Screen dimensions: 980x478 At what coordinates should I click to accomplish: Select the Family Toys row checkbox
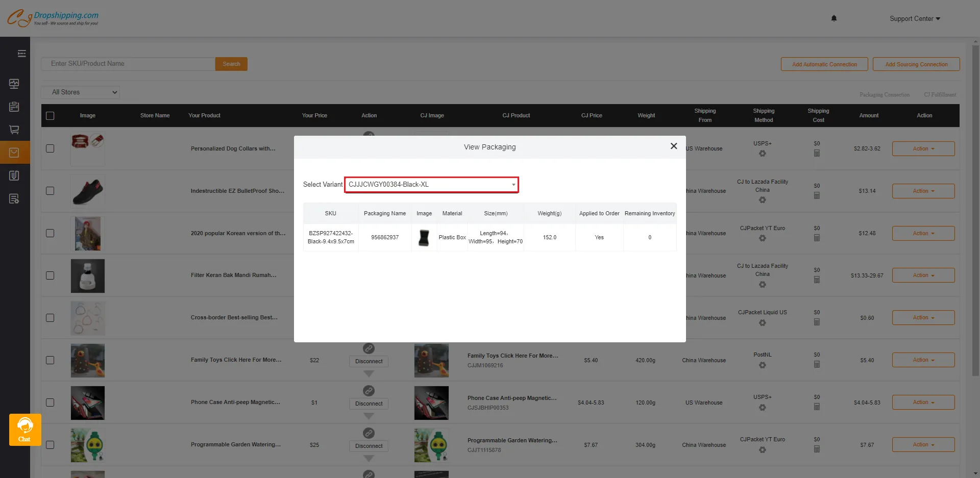[x=50, y=360]
